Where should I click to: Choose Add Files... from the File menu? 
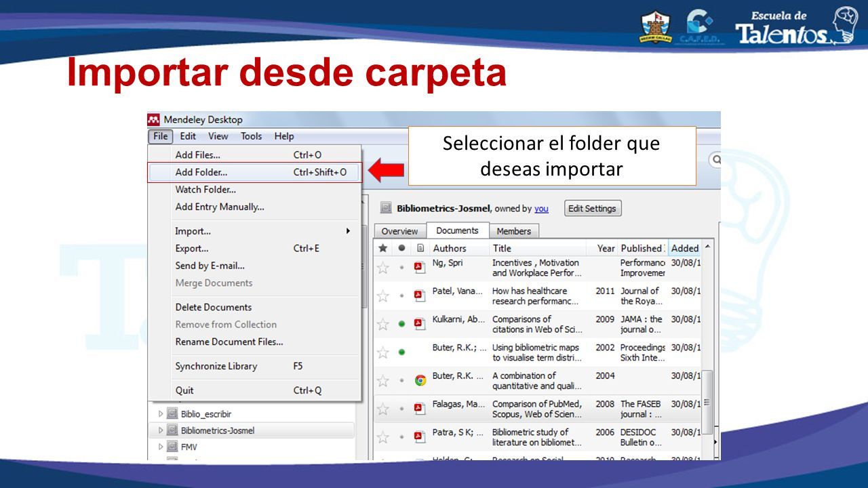tap(255, 155)
